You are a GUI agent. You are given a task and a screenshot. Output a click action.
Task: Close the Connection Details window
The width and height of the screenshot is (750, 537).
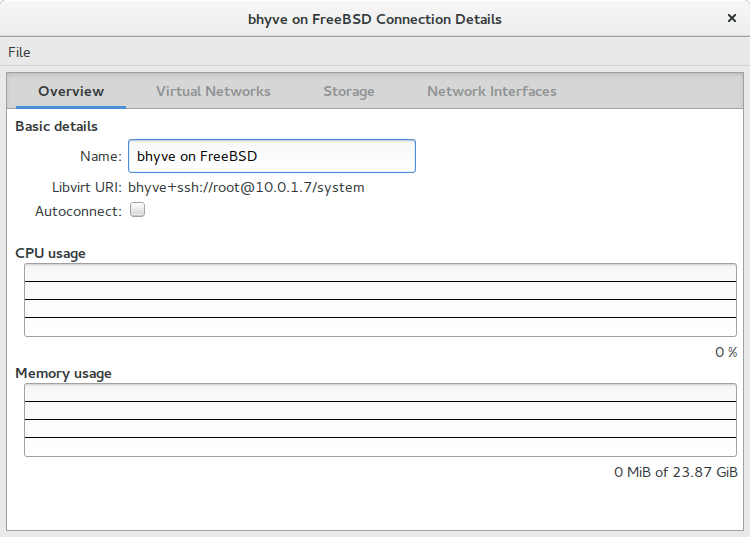(731, 18)
